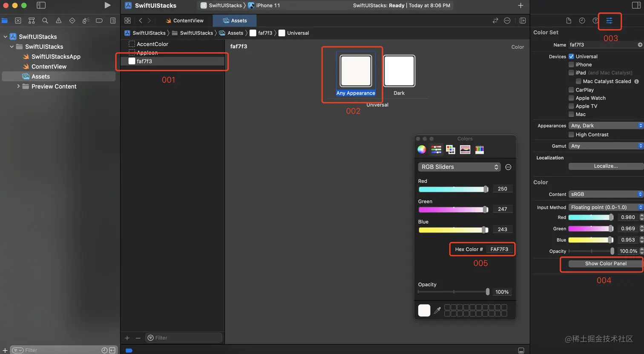Open the Debug navigator
The width and height of the screenshot is (644, 354).
[x=86, y=20]
